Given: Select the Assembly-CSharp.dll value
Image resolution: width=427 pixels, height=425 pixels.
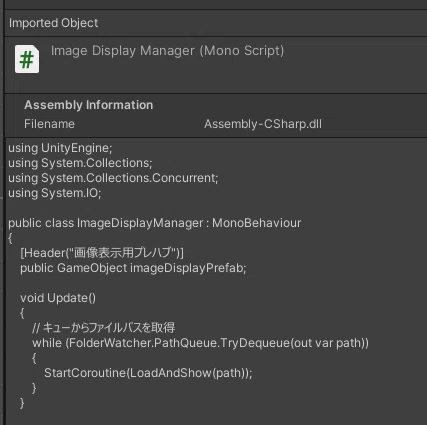Looking at the screenshot, I should click(263, 124).
